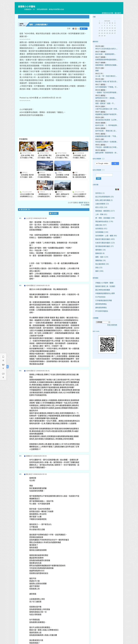Click the Facebook Like button
Screen dimensions: 138x644
84,29
